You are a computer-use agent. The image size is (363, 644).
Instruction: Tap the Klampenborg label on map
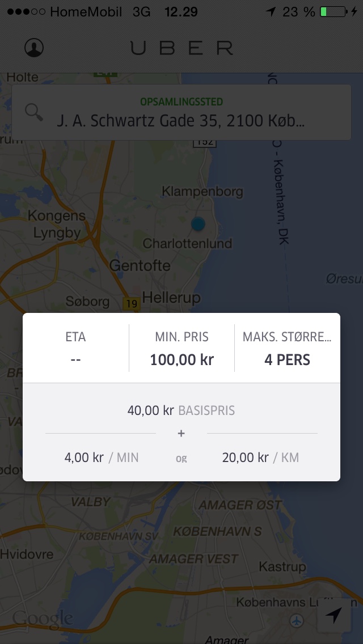(x=202, y=192)
